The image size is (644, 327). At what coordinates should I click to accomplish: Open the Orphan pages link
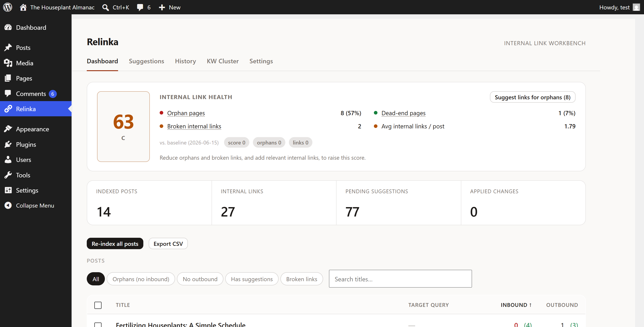point(186,113)
